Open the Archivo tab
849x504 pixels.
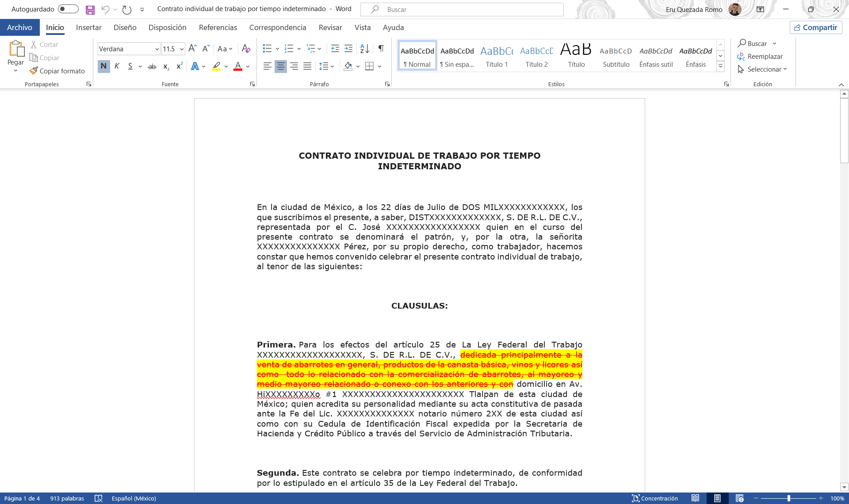[19, 27]
